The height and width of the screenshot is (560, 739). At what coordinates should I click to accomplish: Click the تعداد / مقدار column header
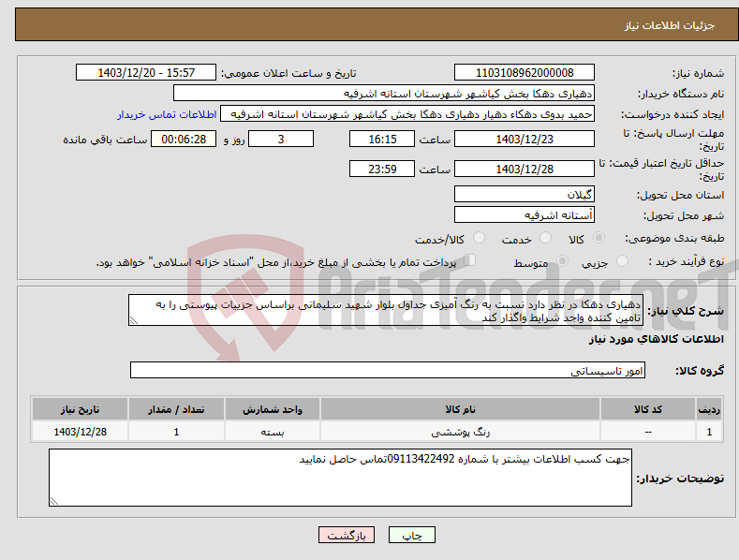tap(176, 409)
